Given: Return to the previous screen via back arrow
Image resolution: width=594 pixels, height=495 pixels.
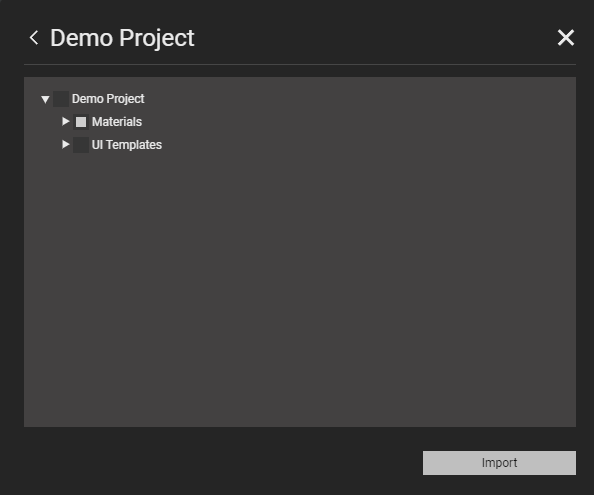Looking at the screenshot, I should click(x=34, y=38).
